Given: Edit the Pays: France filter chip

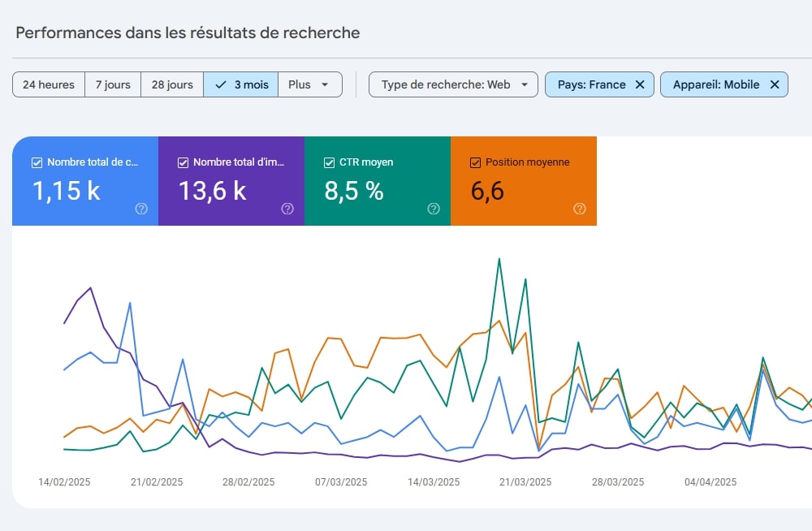Looking at the screenshot, I should click(591, 84).
